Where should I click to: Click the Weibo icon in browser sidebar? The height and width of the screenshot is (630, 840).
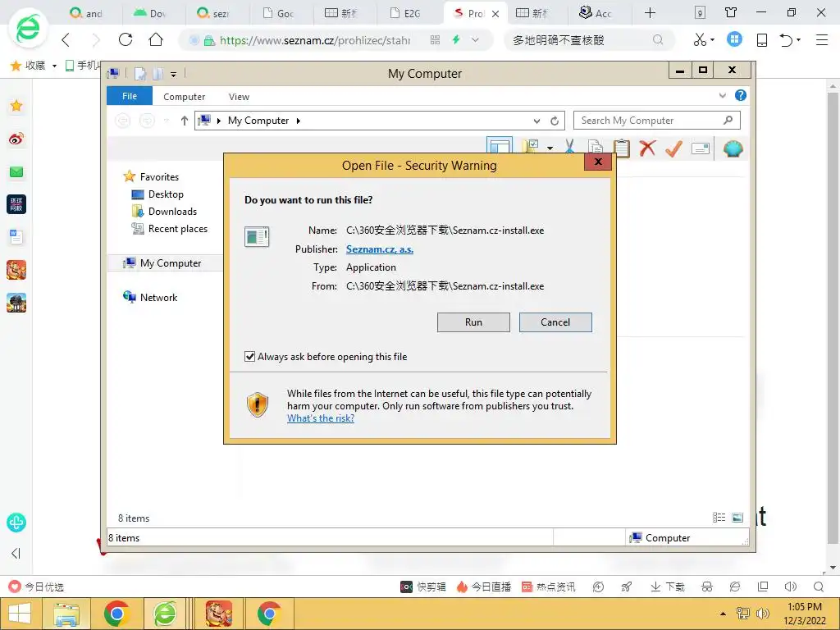[x=16, y=139]
